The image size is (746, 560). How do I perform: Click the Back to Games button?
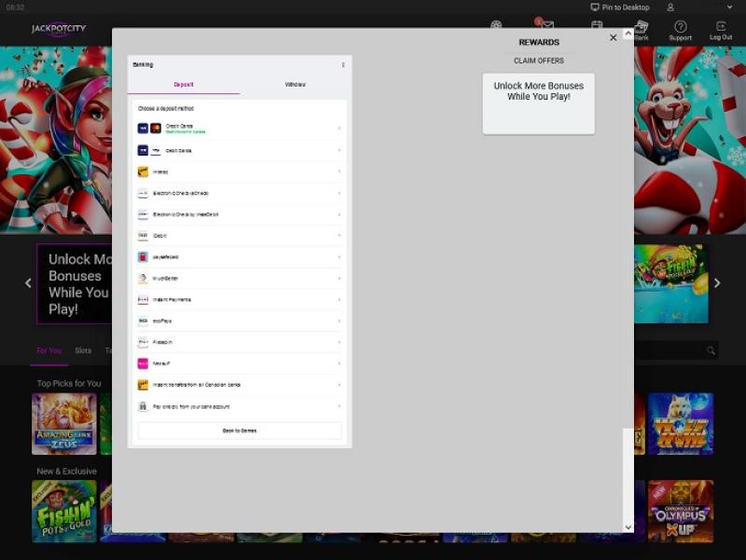click(x=240, y=430)
